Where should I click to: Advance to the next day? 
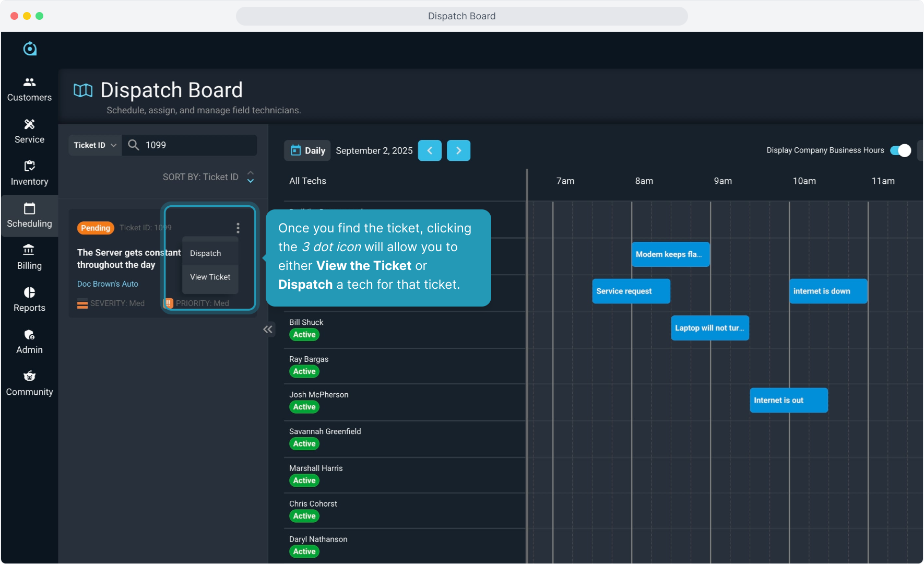point(458,150)
